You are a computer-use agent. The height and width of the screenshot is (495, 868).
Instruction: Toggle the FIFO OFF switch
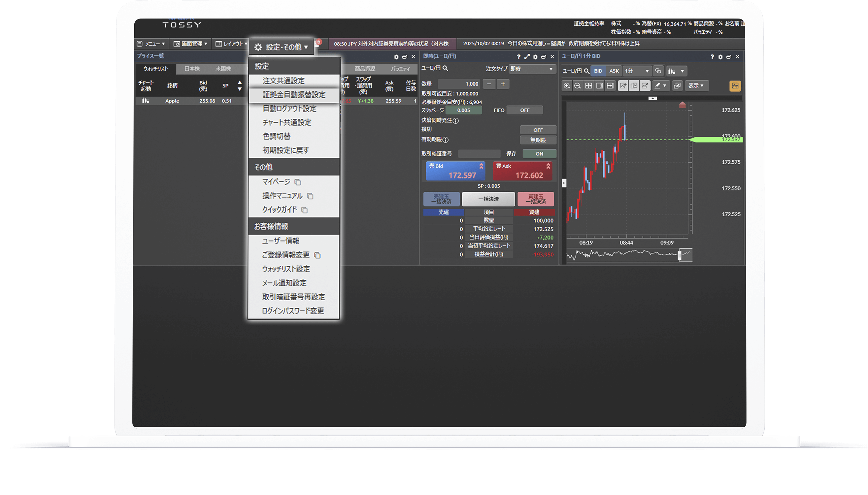point(524,110)
